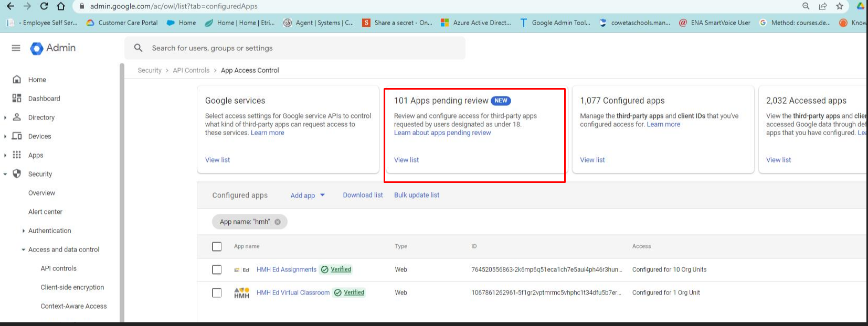This screenshot has height=326, width=868.
Task: Check the HMH Ed Virtual Classroom row checkbox
Action: 217,292
